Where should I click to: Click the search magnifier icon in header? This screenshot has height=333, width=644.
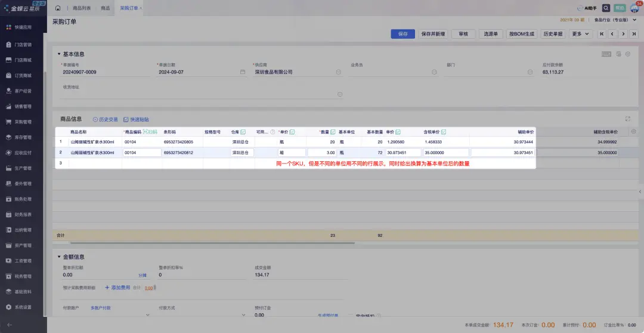[x=606, y=8]
